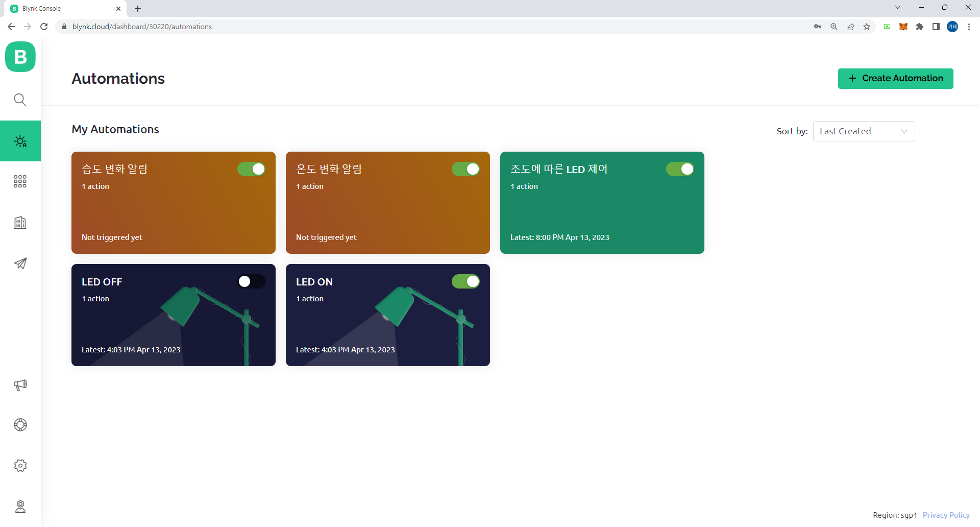The image size is (980, 527).
Task: Open the user profile icon in sidebar
Action: click(x=20, y=507)
